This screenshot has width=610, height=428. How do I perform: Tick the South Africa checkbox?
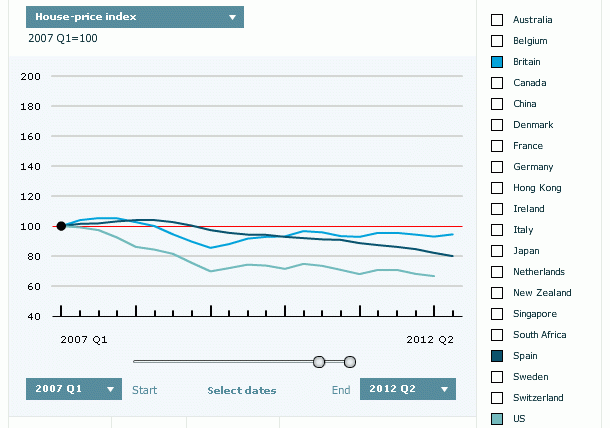coord(497,335)
